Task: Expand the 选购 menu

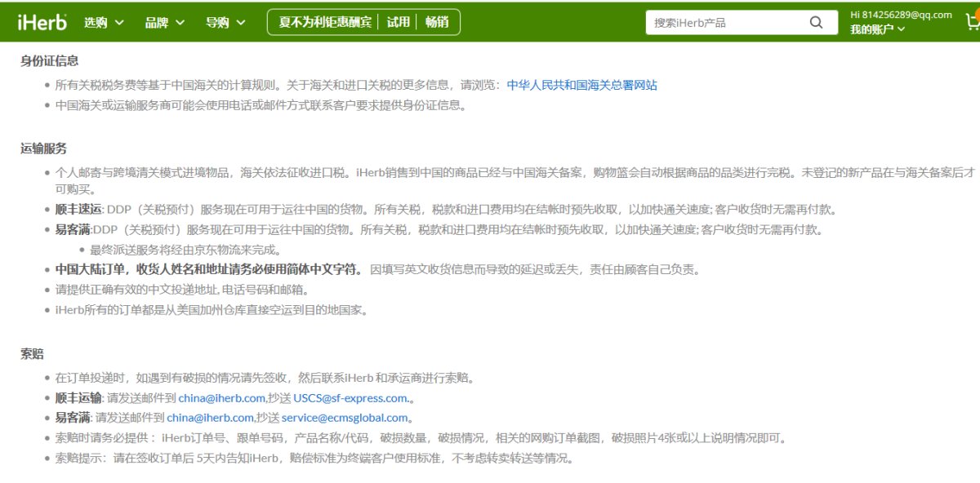Action: (x=104, y=23)
